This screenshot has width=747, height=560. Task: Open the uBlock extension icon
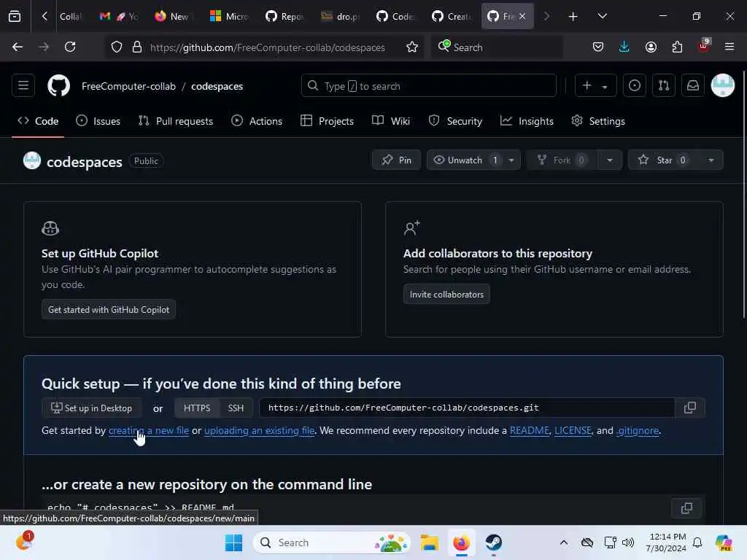tap(704, 47)
